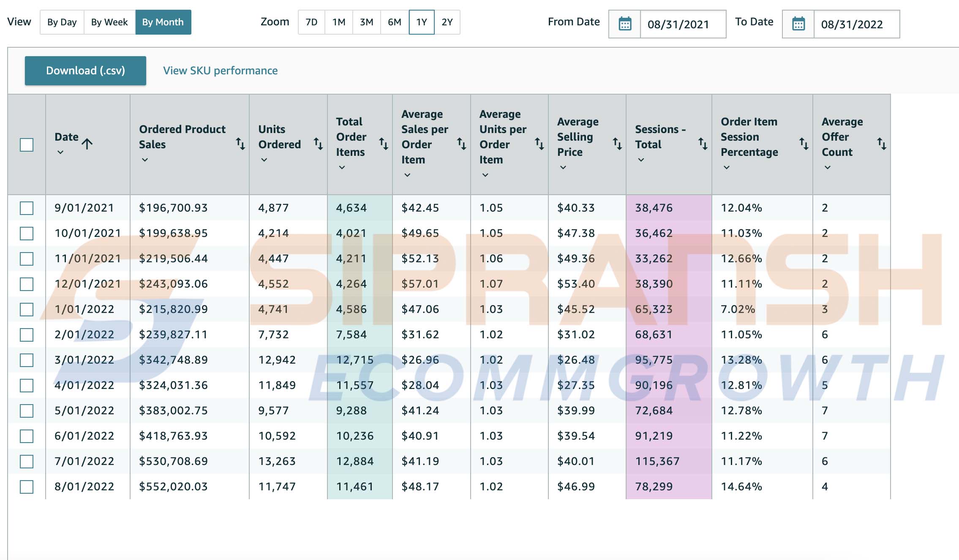Image resolution: width=959 pixels, height=560 pixels.
Task: Sort by Average Selling Price arrows icon
Action: (617, 144)
